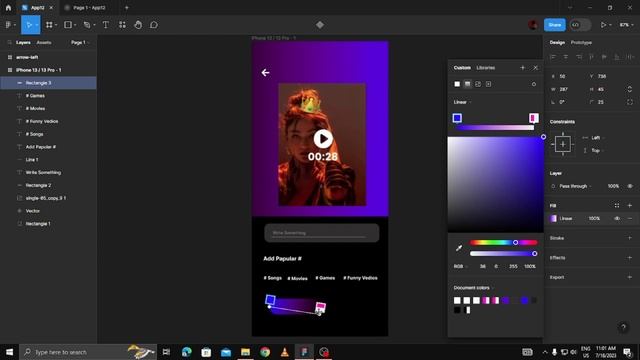The height and width of the screenshot is (360, 640).
Task: Open help question mark button
Action: 623,327
